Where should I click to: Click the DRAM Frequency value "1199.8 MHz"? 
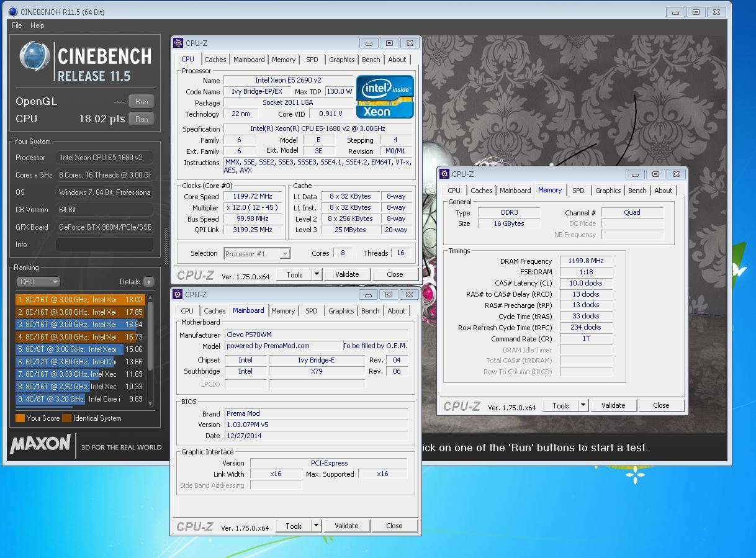click(x=586, y=261)
